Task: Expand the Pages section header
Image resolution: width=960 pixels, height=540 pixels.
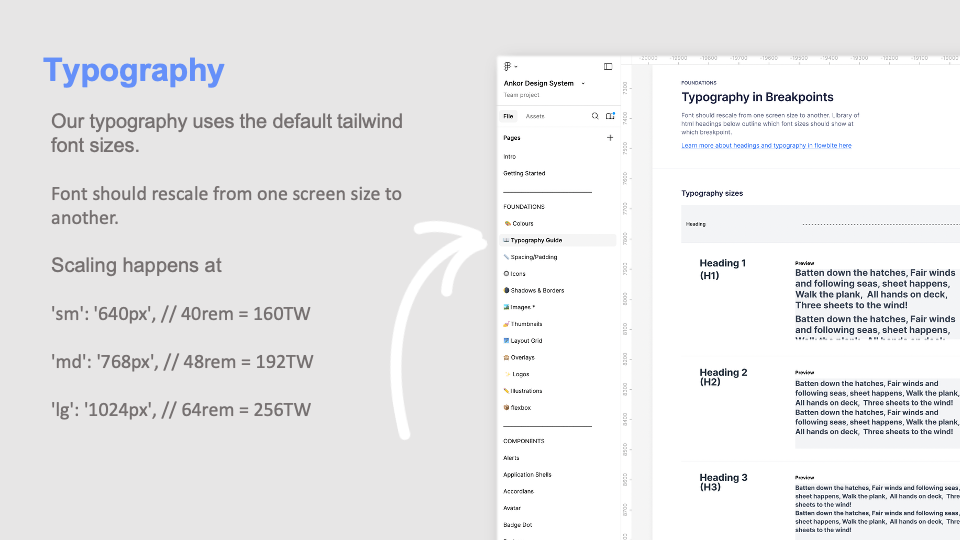Action: pyautogui.click(x=512, y=138)
